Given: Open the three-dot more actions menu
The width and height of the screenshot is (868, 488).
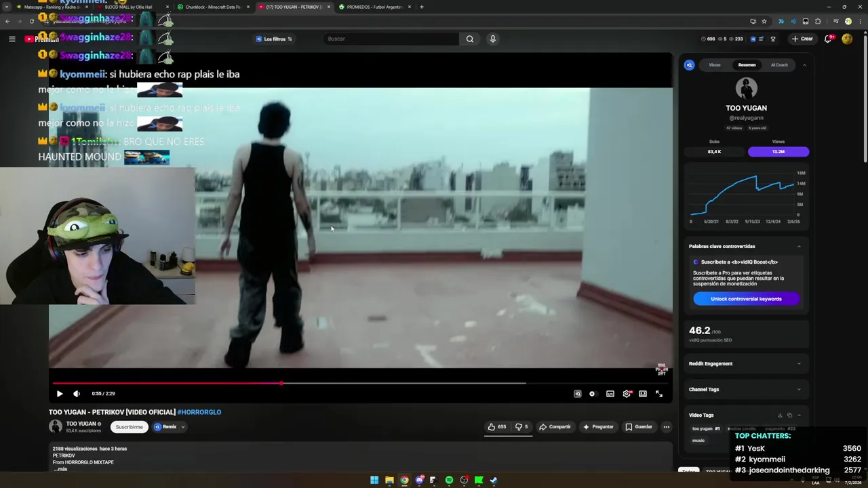Looking at the screenshot, I should tap(667, 427).
